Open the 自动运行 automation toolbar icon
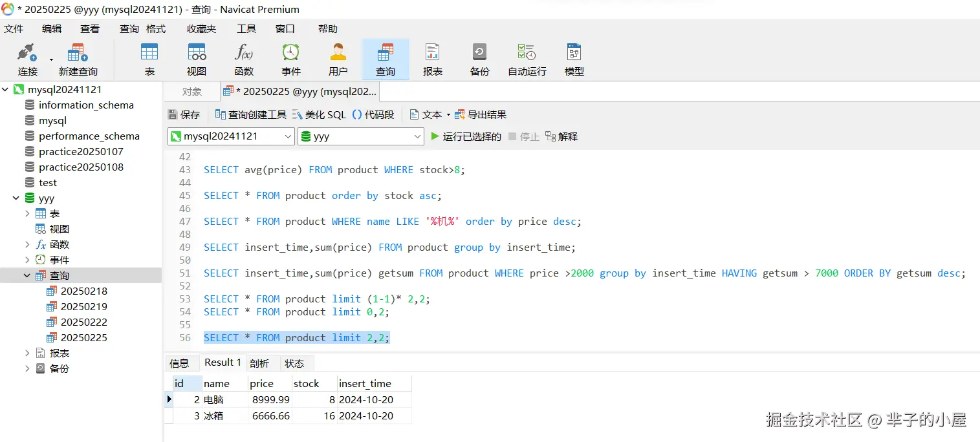Viewport: 980px width, 442px height. 527,59
